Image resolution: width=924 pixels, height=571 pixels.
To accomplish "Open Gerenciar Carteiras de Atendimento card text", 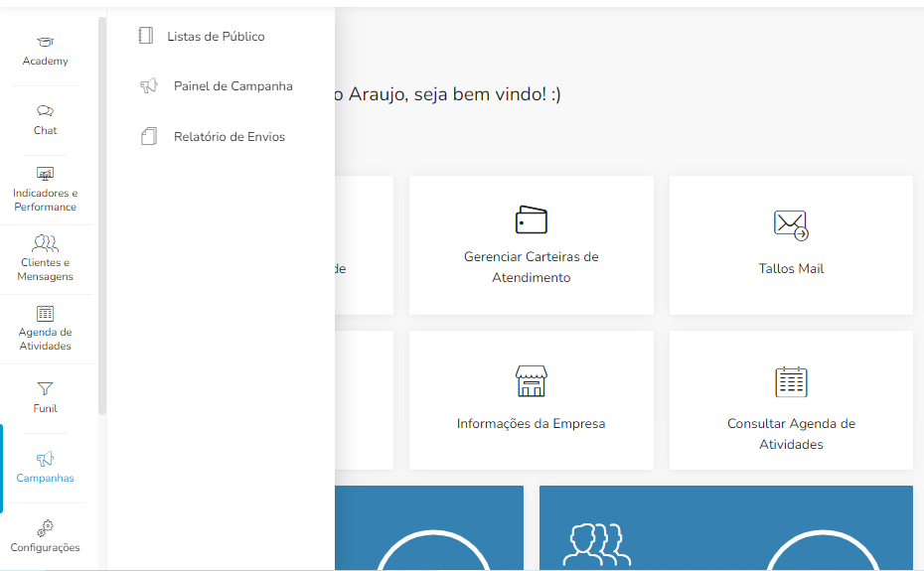I will pyautogui.click(x=531, y=267).
